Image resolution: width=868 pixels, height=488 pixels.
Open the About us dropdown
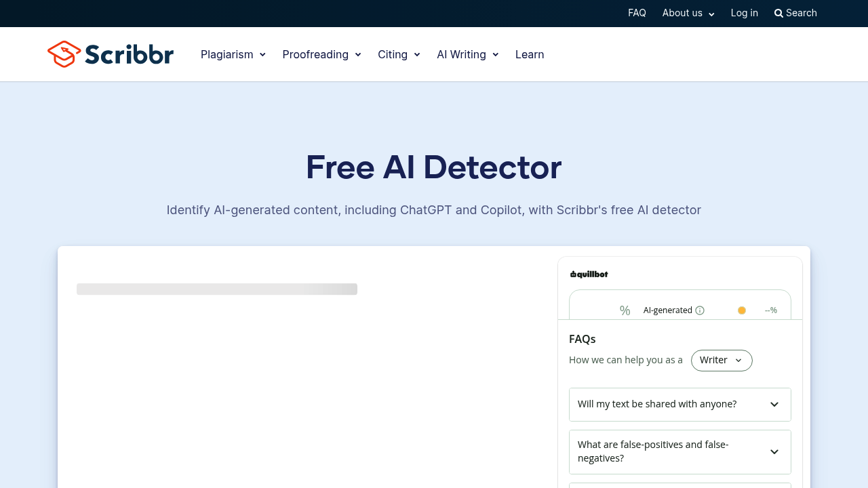pyautogui.click(x=688, y=13)
